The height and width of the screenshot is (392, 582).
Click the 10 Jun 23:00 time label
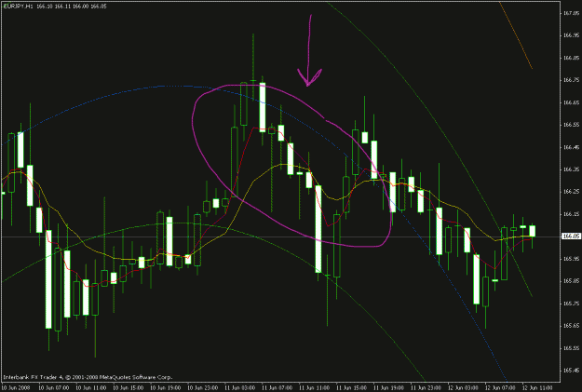[x=203, y=388]
